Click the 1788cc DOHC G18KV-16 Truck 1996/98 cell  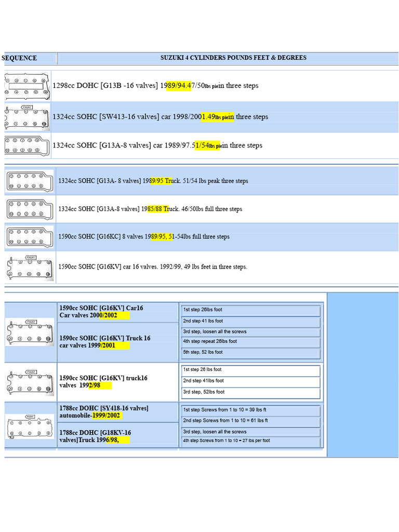click(x=118, y=436)
